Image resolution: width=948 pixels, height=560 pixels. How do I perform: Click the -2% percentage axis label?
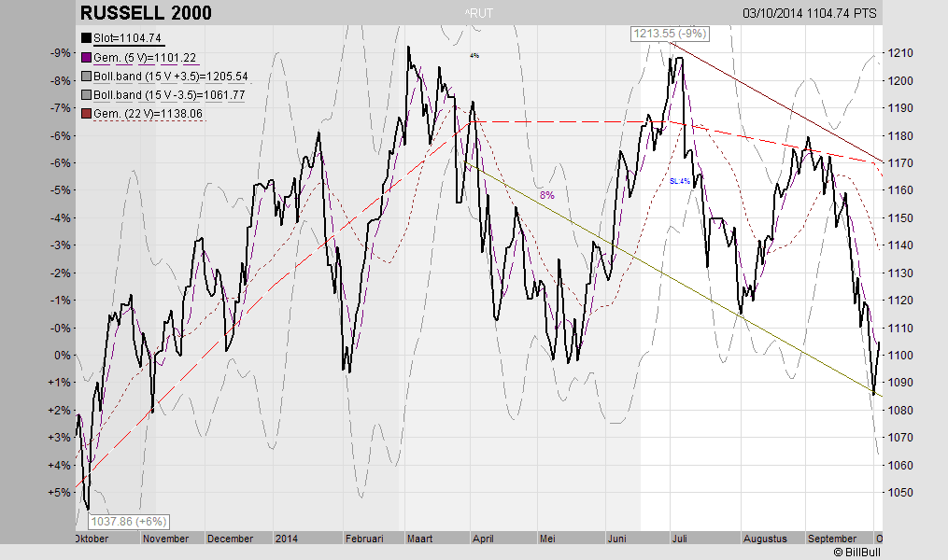pos(60,273)
